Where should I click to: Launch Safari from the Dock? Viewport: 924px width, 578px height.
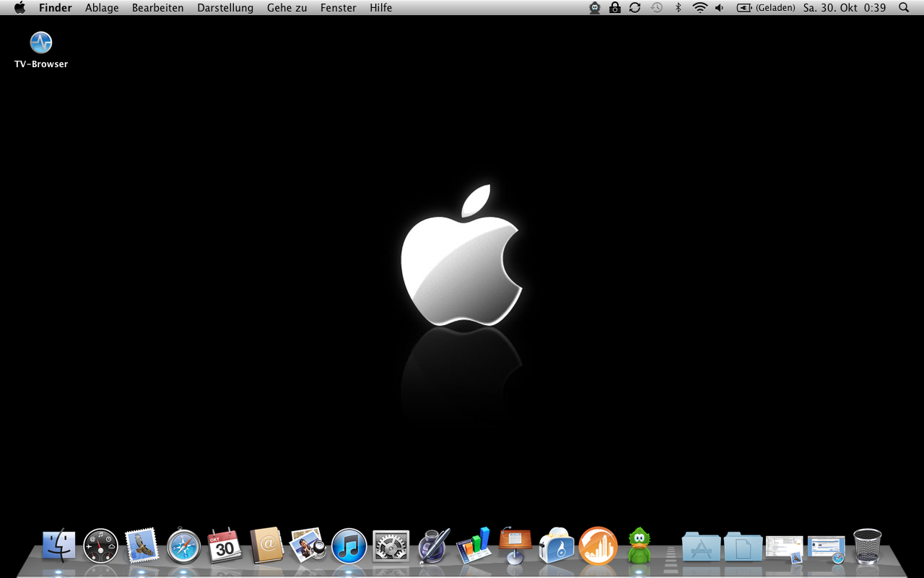[183, 545]
